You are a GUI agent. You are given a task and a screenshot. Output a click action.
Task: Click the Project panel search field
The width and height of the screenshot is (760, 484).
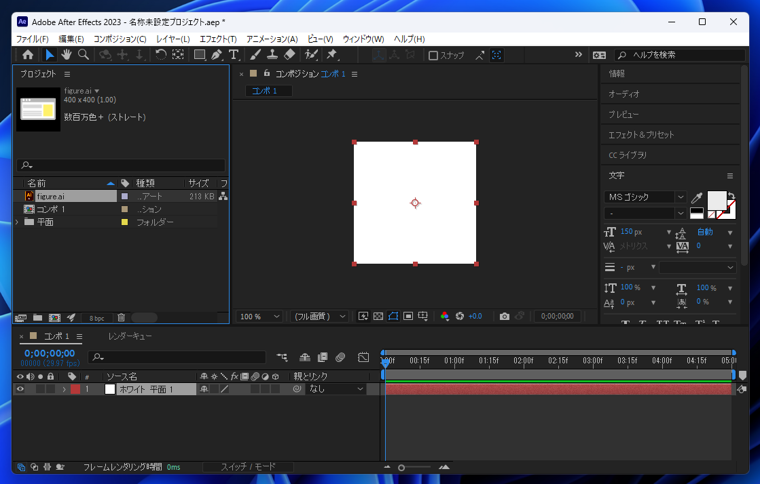[x=121, y=165]
